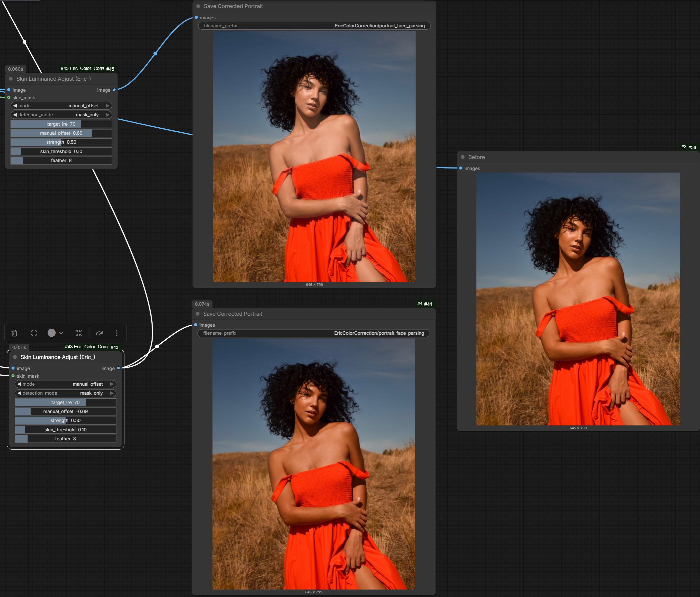Select node #43 title 'Skin Luminance Adjust (Eric_)'
Viewport: 700px width, 597px height.
pyautogui.click(x=58, y=357)
